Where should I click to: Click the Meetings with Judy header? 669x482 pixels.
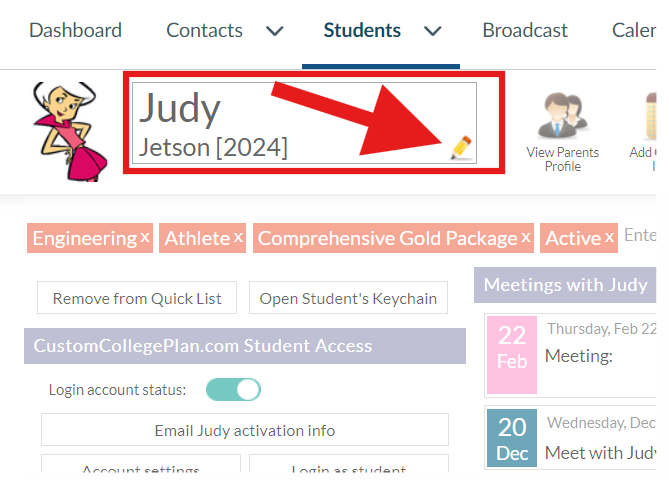565,285
